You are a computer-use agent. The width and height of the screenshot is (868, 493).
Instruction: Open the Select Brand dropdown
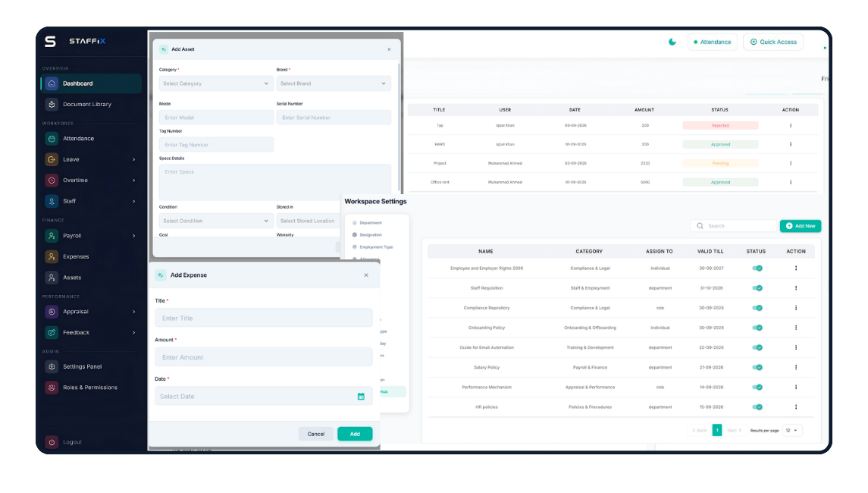coord(334,83)
